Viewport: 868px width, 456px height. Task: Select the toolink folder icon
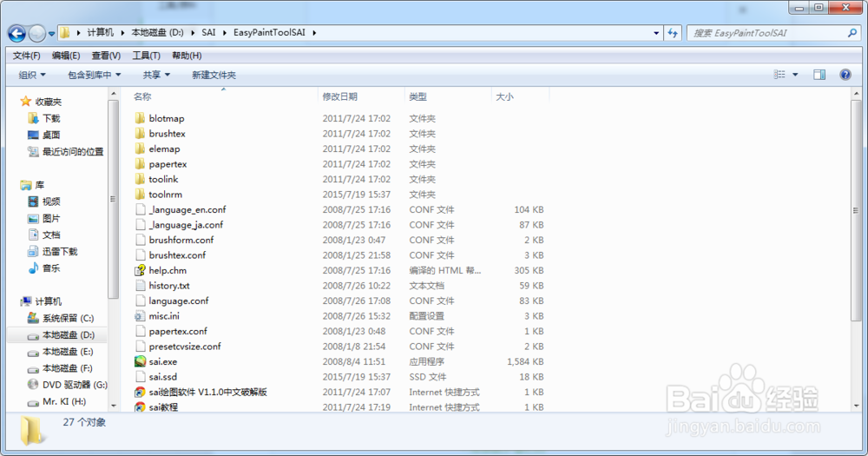pyautogui.click(x=140, y=179)
